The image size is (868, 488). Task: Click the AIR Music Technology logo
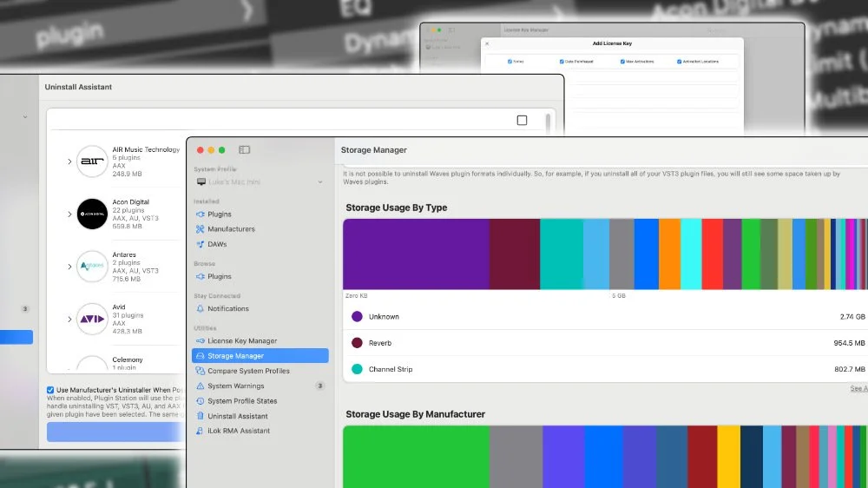[x=92, y=162]
